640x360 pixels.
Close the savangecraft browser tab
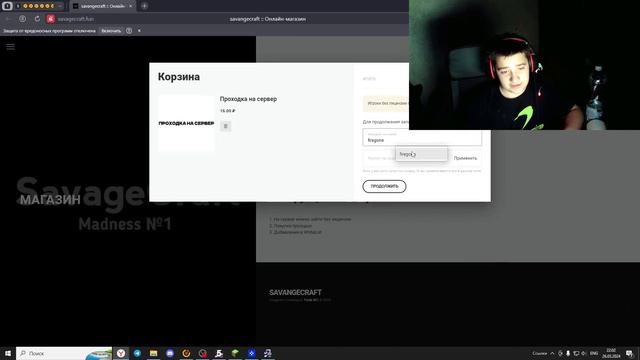tap(131, 6)
